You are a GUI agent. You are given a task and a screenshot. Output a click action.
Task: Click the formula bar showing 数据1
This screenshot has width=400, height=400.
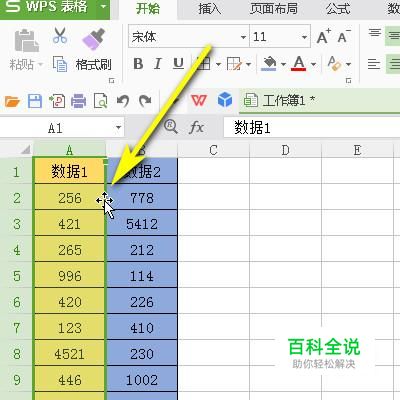(x=312, y=127)
